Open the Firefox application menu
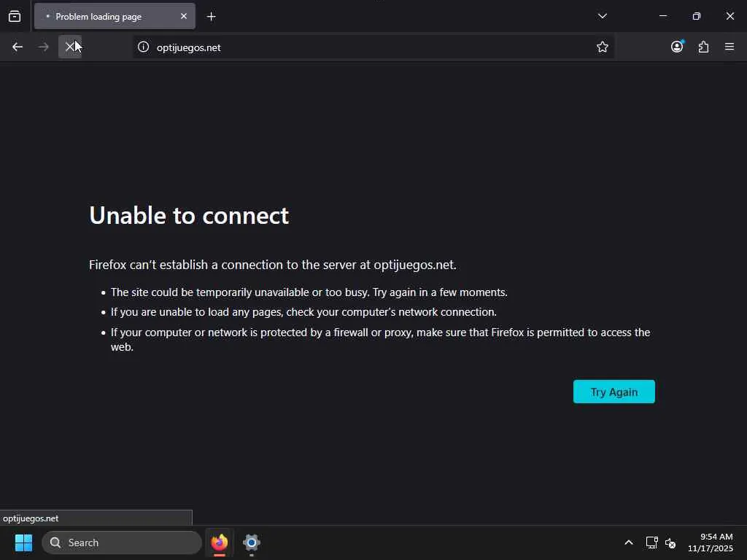 [x=729, y=47]
